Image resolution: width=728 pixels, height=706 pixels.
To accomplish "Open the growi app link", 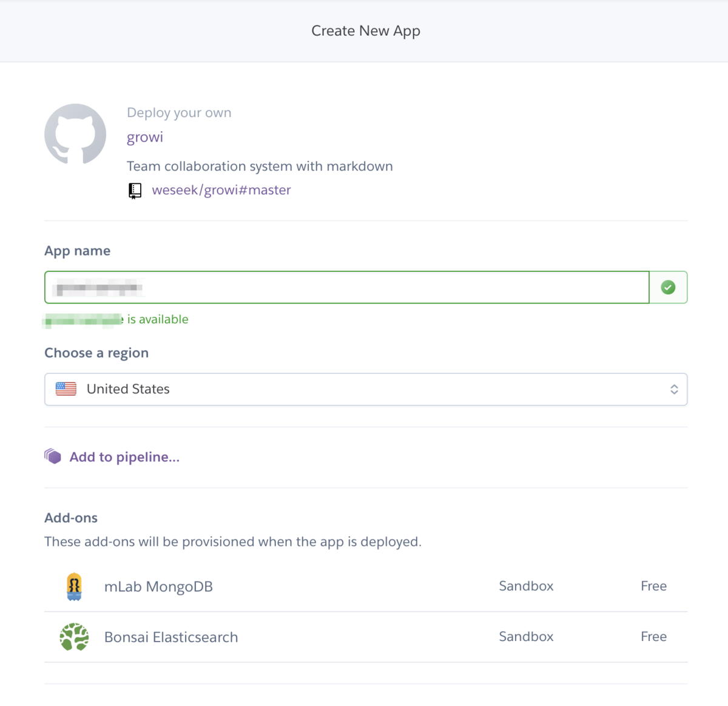I will click(x=145, y=137).
